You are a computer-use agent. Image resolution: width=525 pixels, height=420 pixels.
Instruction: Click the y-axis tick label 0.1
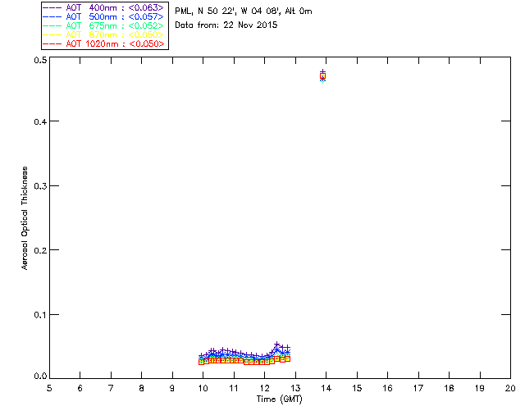[40, 315]
